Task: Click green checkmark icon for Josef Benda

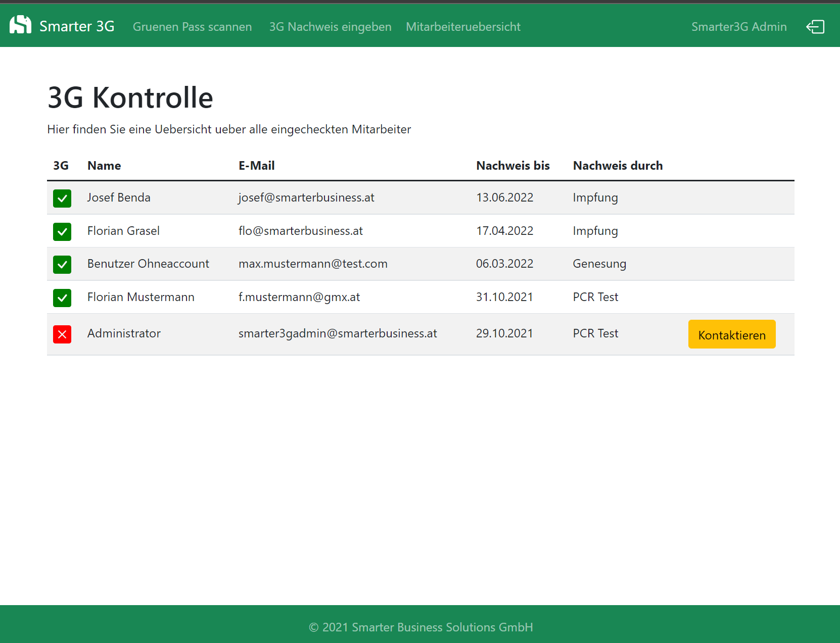Action: click(62, 199)
